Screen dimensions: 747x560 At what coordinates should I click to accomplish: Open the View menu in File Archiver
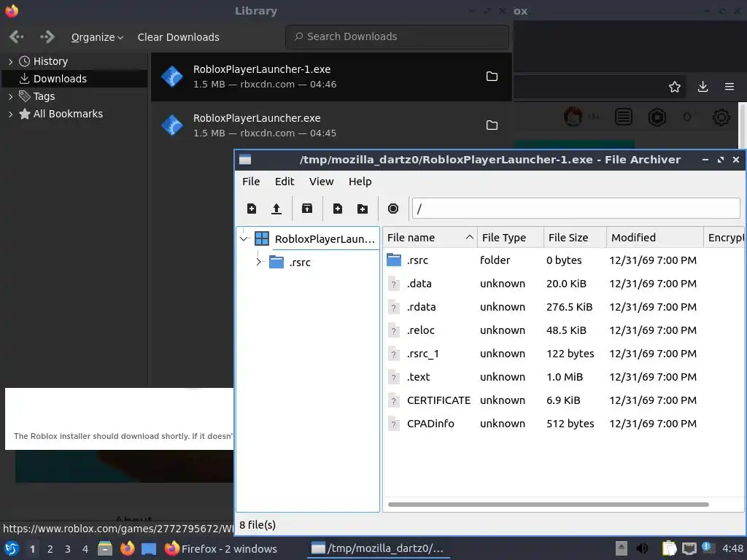[x=321, y=182]
